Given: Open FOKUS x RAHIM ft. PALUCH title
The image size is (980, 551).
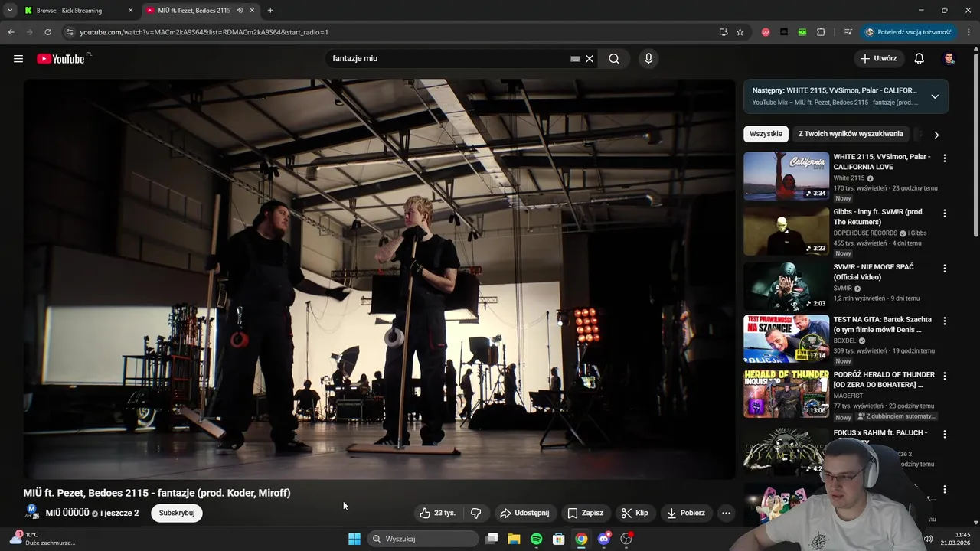Looking at the screenshot, I should [880, 433].
